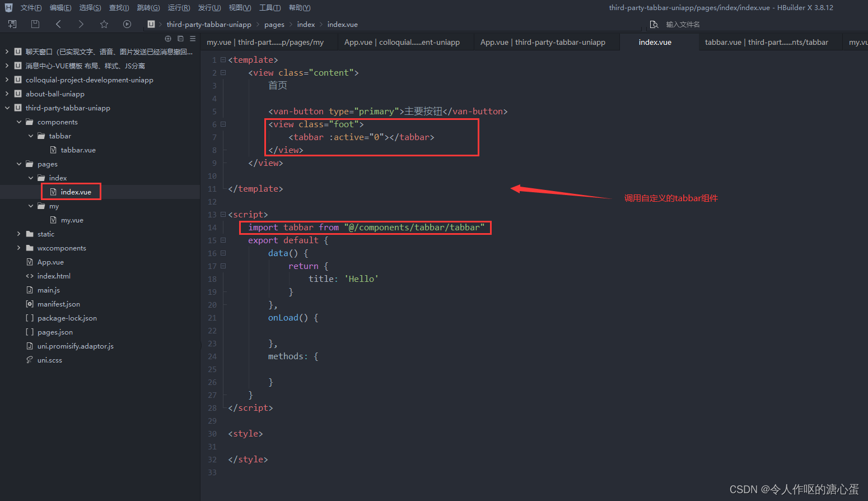This screenshot has width=868, height=501.
Task: Expand the 聊天窗口 project
Action: (7, 52)
